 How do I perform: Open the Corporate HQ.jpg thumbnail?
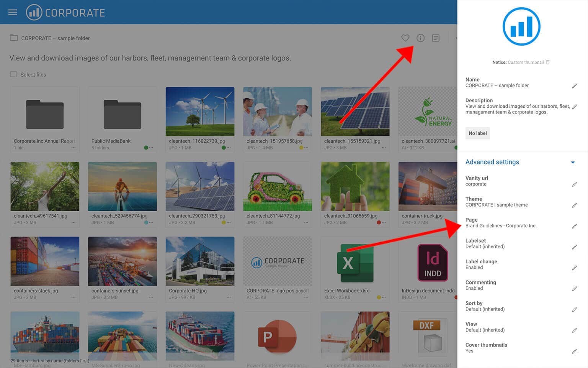pos(200,261)
